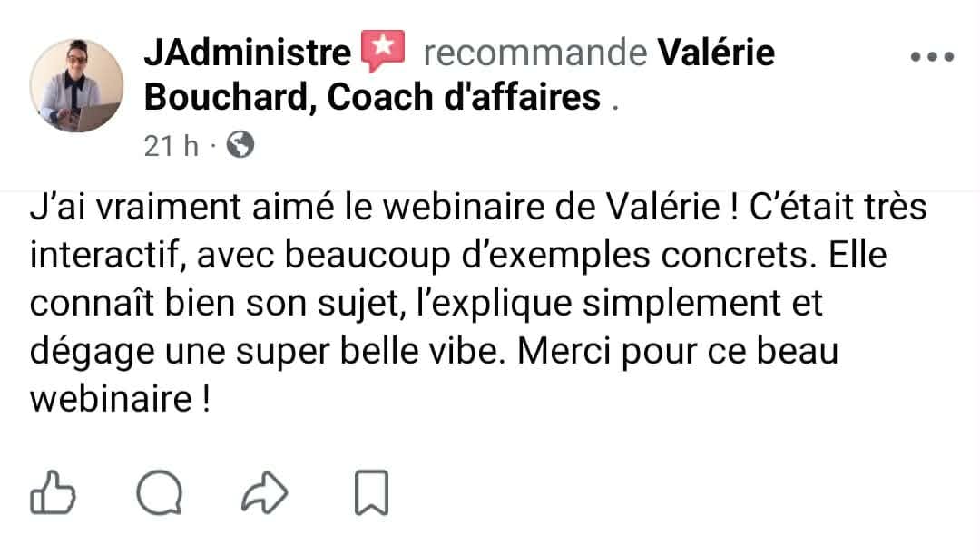Click the globe public audience icon
Screen dimensions: 980x554
pyautogui.click(x=240, y=145)
